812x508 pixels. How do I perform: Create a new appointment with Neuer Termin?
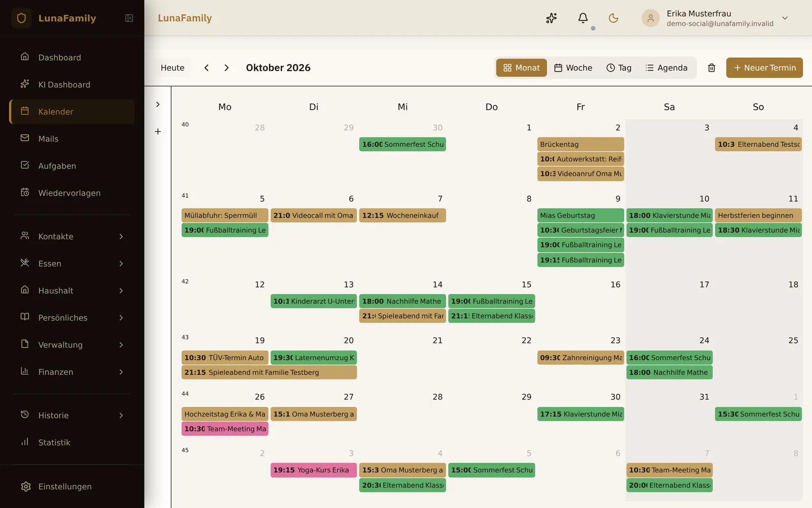coord(764,68)
